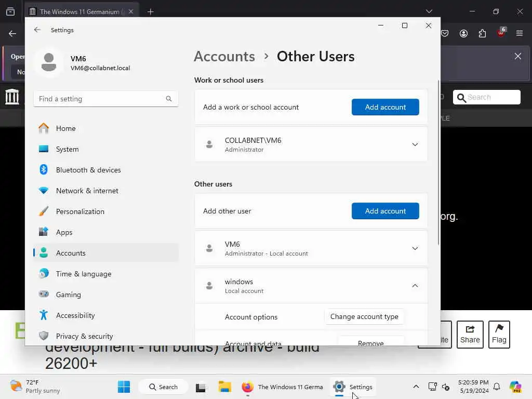Open the Gaming settings page
The width and height of the screenshot is (532, 399).
[x=106, y=295]
